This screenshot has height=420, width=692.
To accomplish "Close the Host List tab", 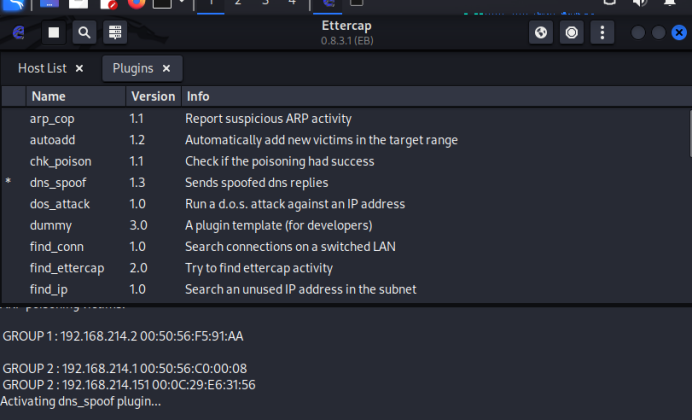I will [79, 68].
